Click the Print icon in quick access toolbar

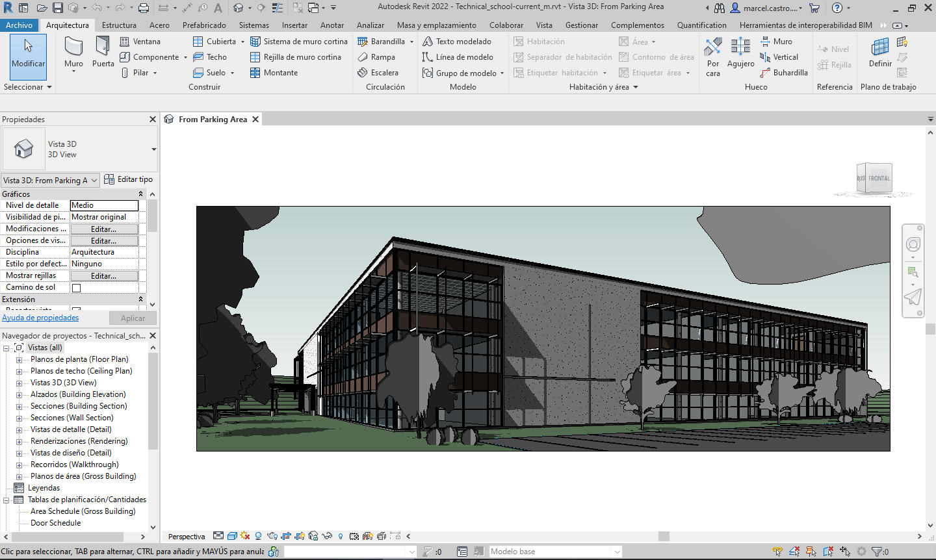144,8
